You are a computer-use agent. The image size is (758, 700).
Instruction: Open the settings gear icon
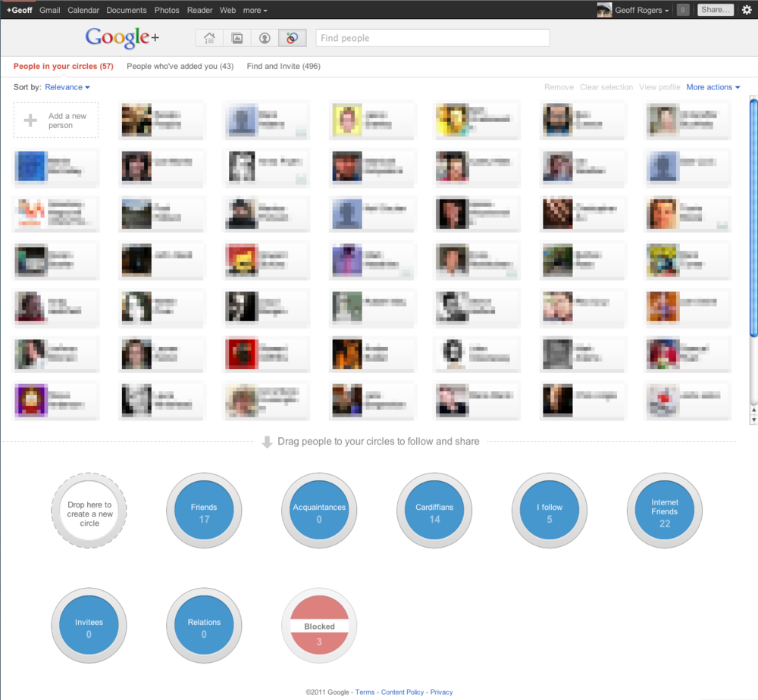click(747, 10)
